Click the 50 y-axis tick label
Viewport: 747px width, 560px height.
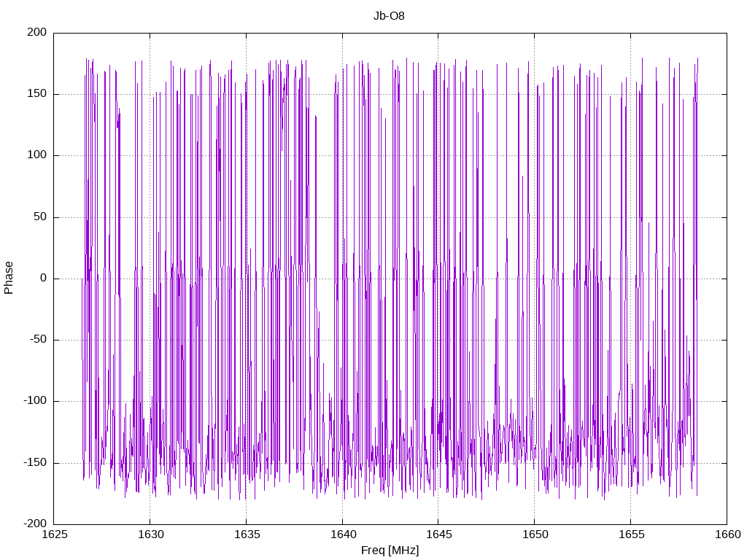[x=40, y=217]
